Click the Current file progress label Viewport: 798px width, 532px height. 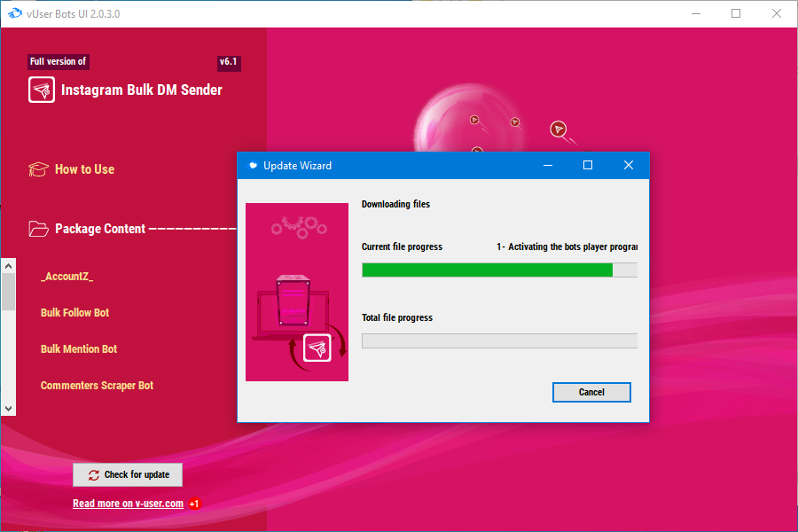pyautogui.click(x=402, y=246)
